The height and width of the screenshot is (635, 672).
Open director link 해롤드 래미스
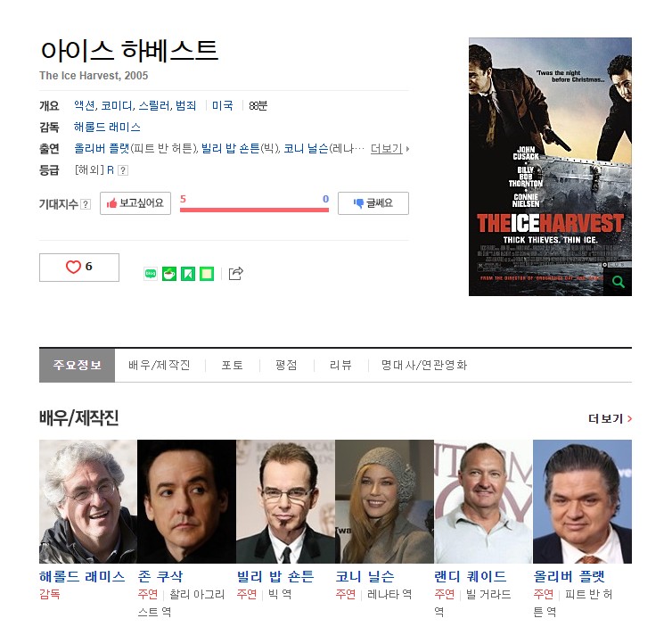[x=107, y=128]
